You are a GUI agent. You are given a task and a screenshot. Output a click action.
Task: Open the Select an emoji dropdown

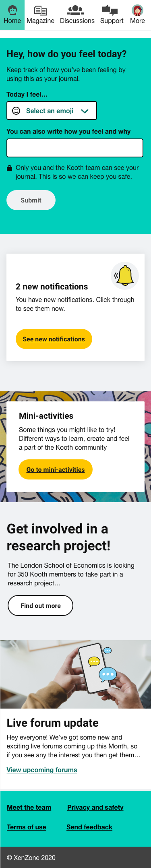[52, 111]
